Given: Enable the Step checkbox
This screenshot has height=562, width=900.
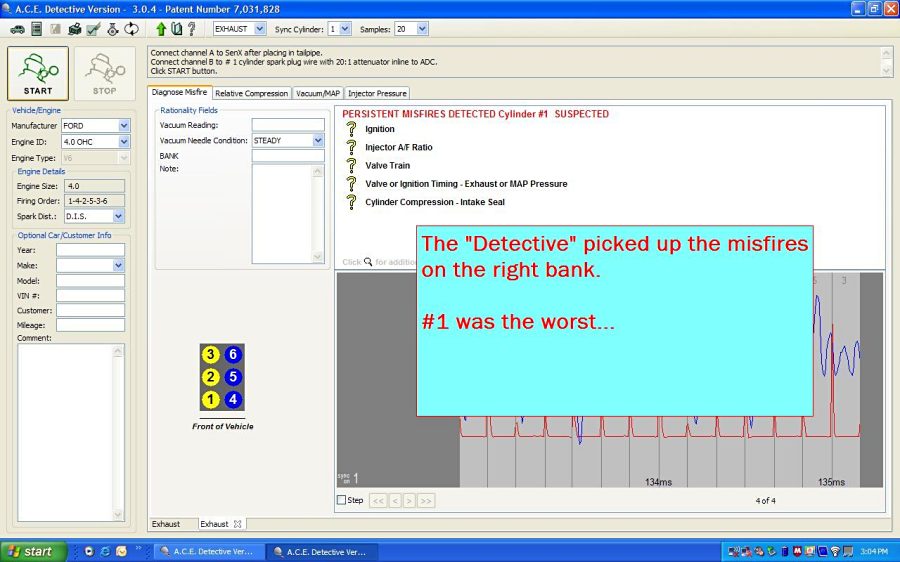Looking at the screenshot, I should [342, 500].
